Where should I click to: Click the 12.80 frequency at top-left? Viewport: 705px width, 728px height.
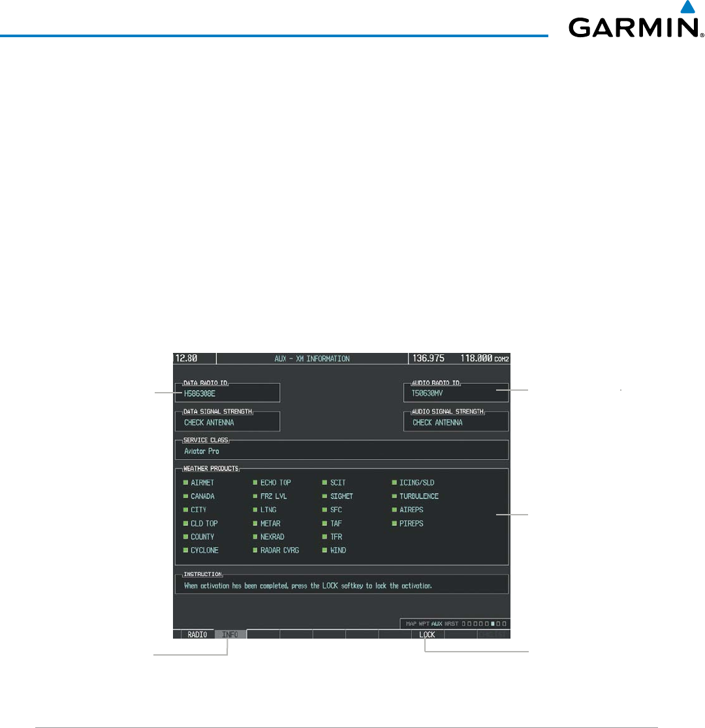coord(186,358)
